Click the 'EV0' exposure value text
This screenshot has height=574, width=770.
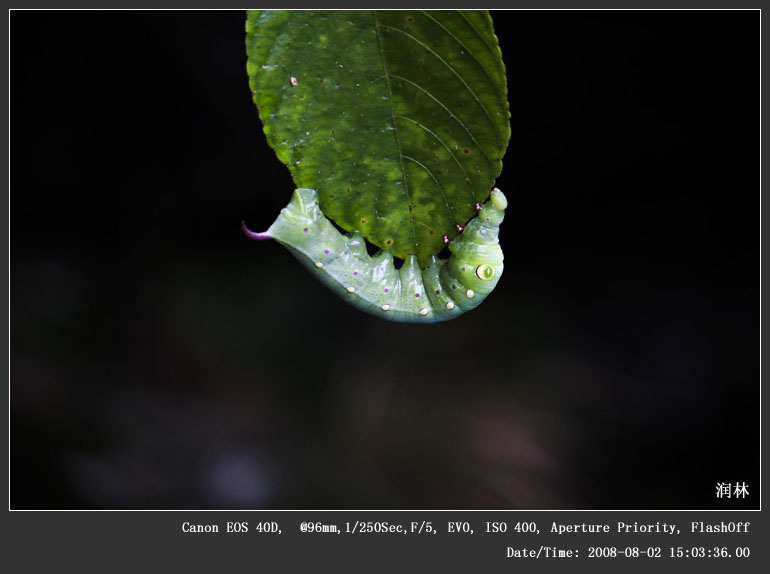click(x=459, y=528)
